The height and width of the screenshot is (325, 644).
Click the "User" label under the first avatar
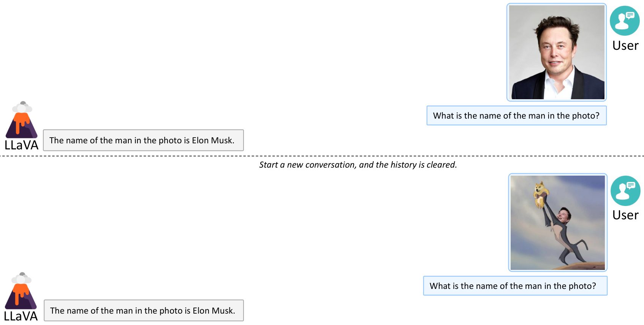tap(625, 46)
